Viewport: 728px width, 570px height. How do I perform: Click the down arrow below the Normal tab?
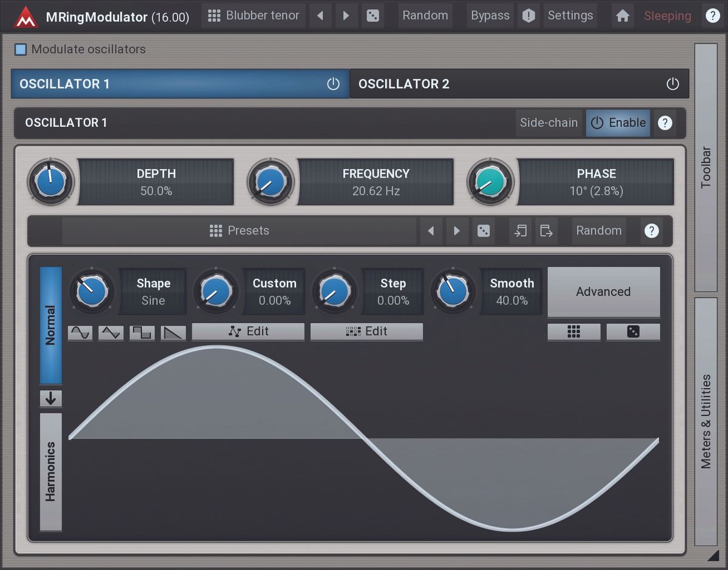pos(51,398)
